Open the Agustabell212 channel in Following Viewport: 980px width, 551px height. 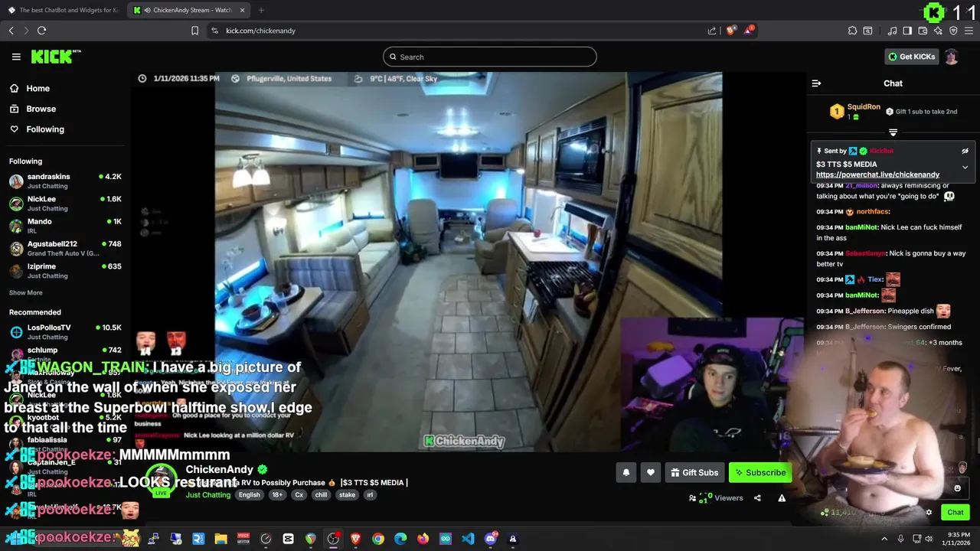pyautogui.click(x=65, y=248)
